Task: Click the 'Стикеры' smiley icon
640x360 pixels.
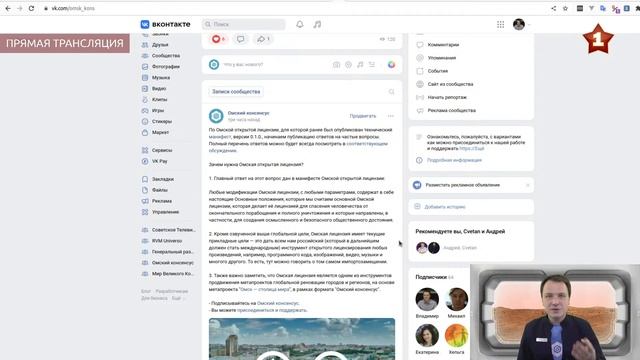Action: (145, 122)
